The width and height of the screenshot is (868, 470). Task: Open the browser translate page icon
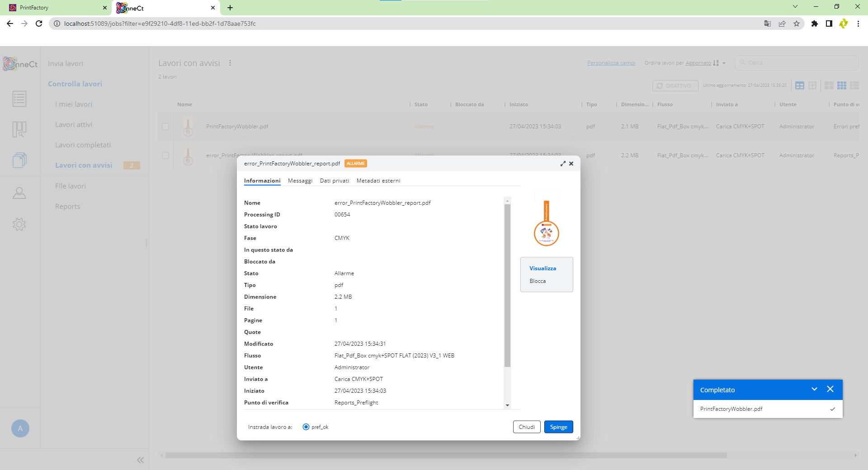[x=768, y=23]
